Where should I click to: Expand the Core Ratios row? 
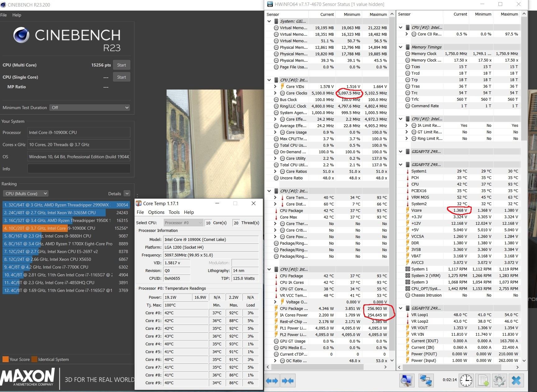click(x=275, y=171)
